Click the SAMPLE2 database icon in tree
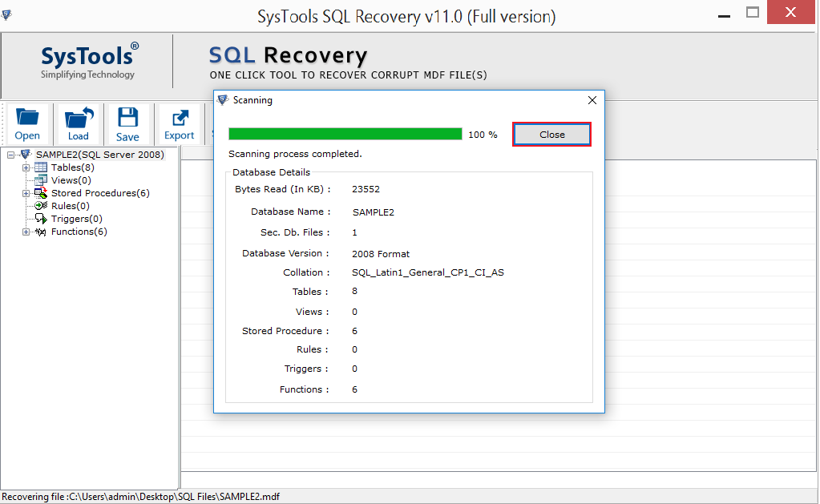 26,154
